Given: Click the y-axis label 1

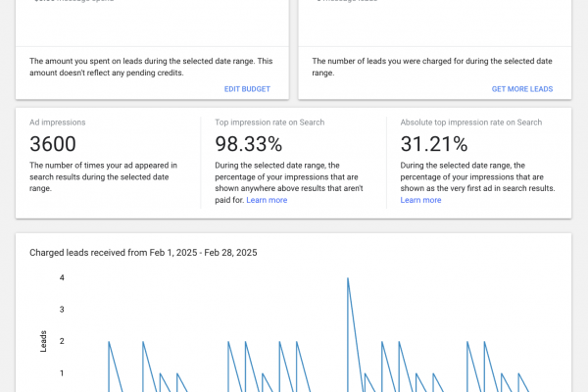Looking at the screenshot, I should [61, 373].
